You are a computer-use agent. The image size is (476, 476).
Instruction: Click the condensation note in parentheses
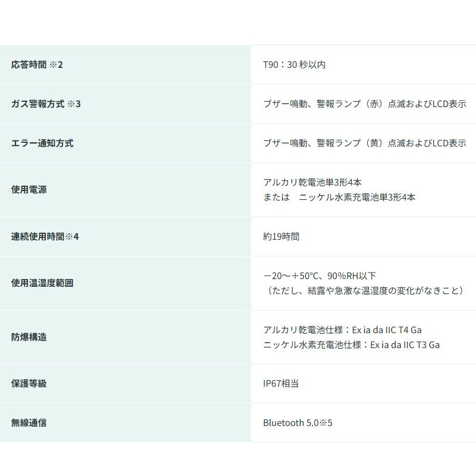click(363, 290)
